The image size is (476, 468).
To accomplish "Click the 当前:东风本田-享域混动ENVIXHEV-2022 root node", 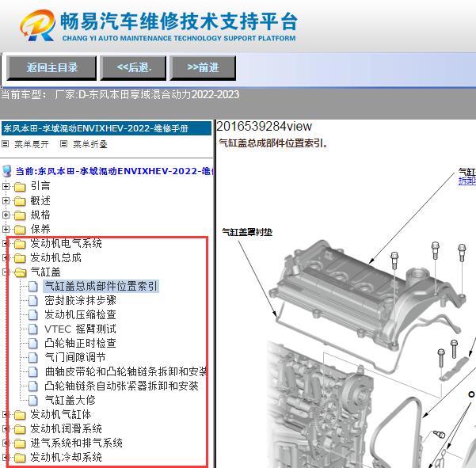I will 114,171.
